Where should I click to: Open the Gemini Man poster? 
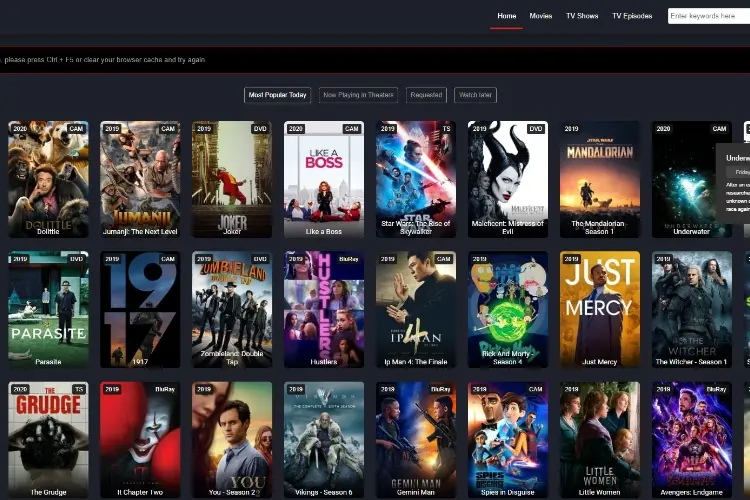pos(416,440)
